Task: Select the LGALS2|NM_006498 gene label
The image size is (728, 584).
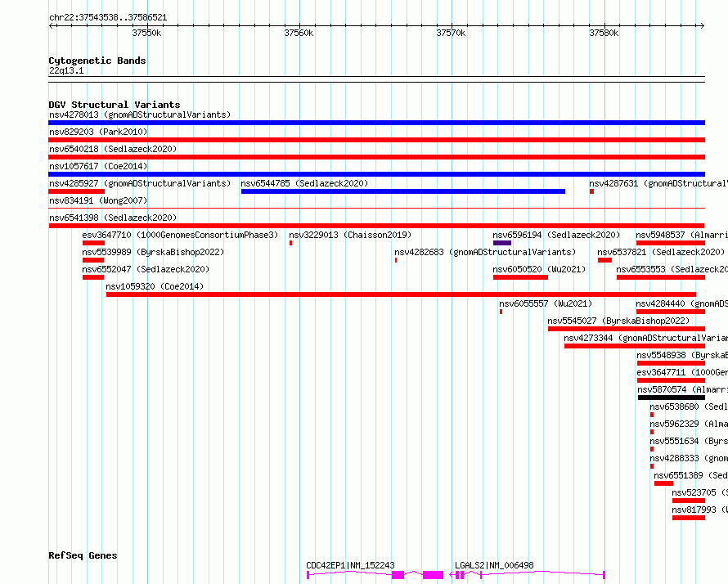Action: pos(494,565)
